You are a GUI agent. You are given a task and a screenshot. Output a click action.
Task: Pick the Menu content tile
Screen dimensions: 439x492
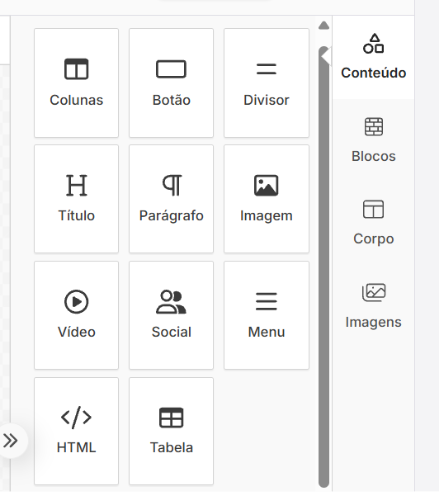(x=266, y=315)
